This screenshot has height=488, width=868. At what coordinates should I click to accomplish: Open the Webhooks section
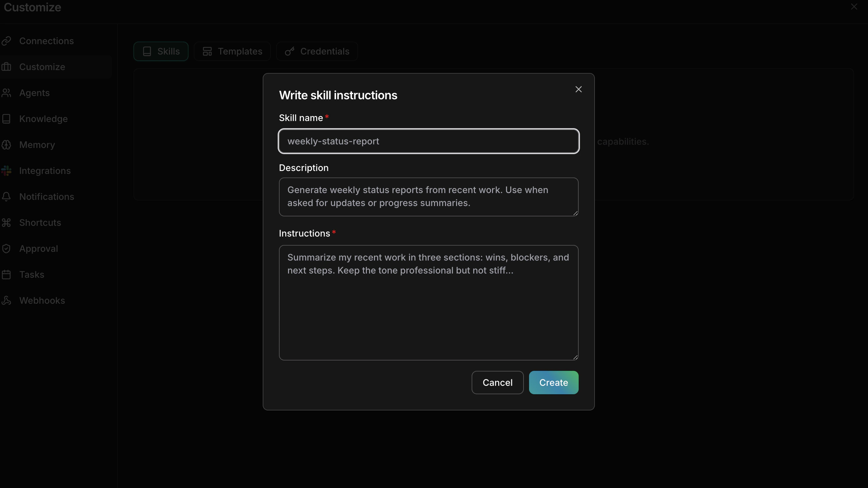click(x=42, y=300)
